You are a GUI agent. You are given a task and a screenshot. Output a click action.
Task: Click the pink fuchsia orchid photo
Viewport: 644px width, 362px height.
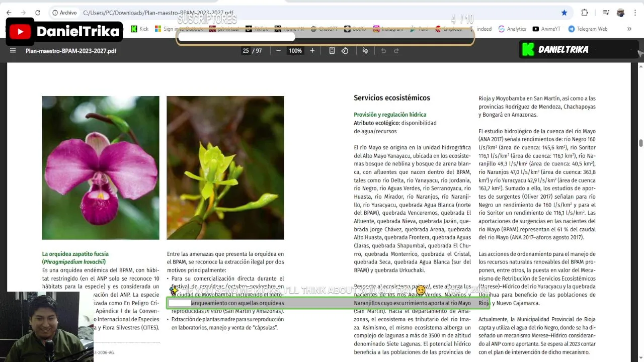coord(101,167)
